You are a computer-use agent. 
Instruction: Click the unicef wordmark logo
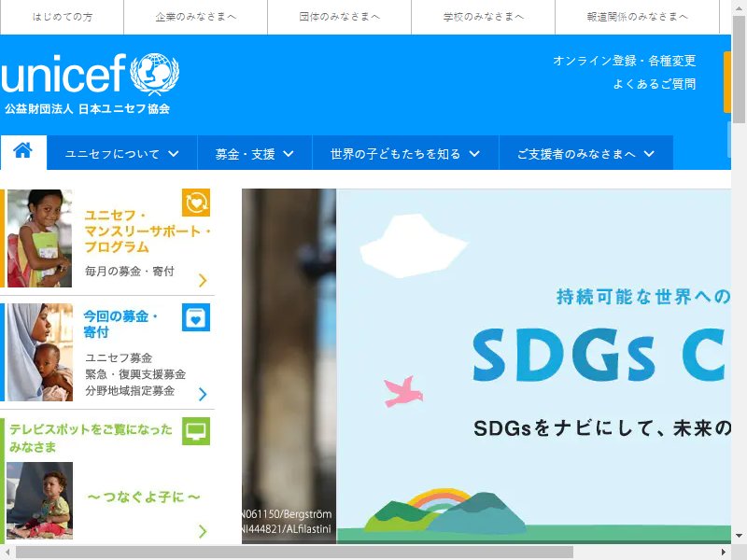[63, 74]
